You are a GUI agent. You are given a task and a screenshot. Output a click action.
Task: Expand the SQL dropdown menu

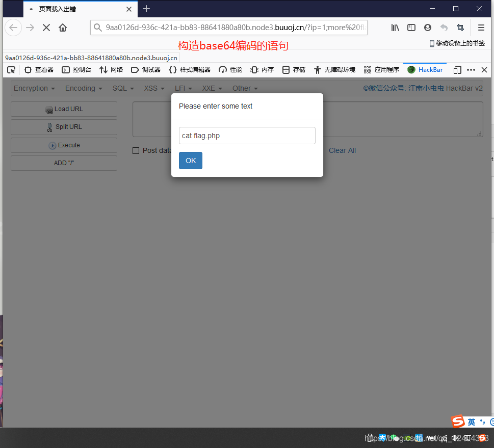tap(123, 89)
